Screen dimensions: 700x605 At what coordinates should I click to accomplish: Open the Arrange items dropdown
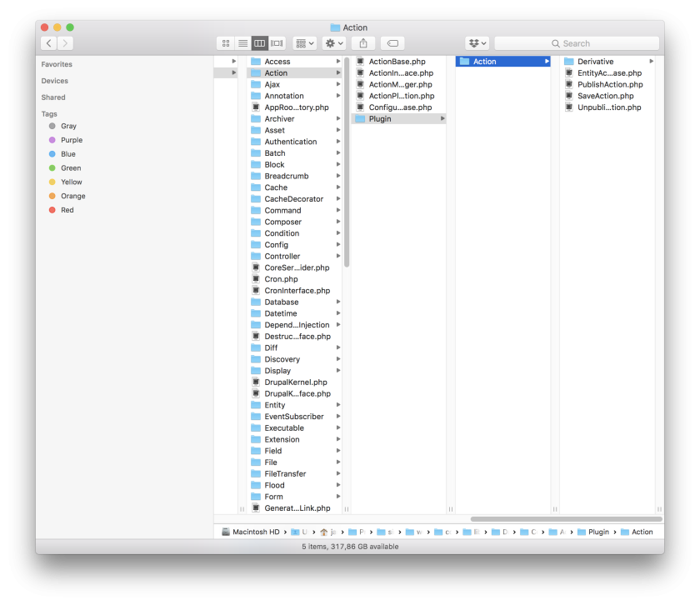coord(304,43)
